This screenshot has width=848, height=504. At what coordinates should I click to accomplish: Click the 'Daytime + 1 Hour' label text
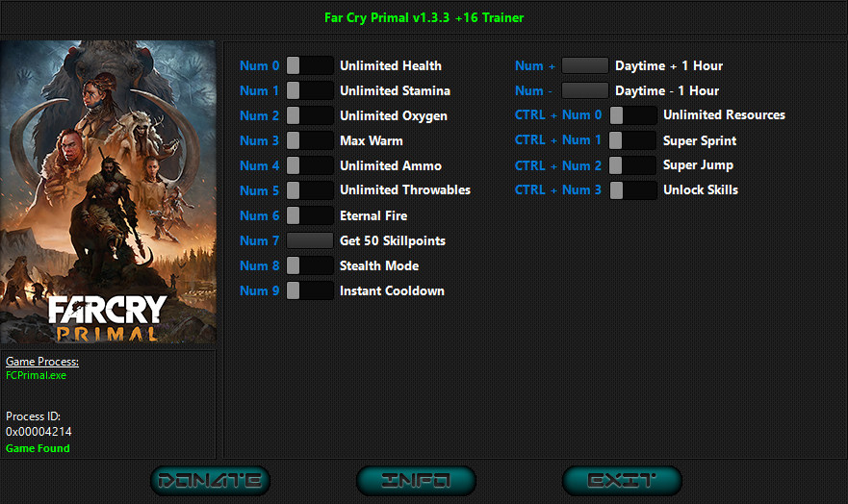[x=669, y=66]
